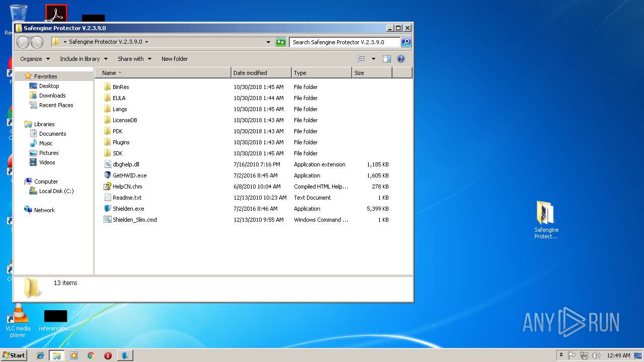This screenshot has width=644, height=362.
Task: Click the refresh button beside address bar
Action: 281,42
